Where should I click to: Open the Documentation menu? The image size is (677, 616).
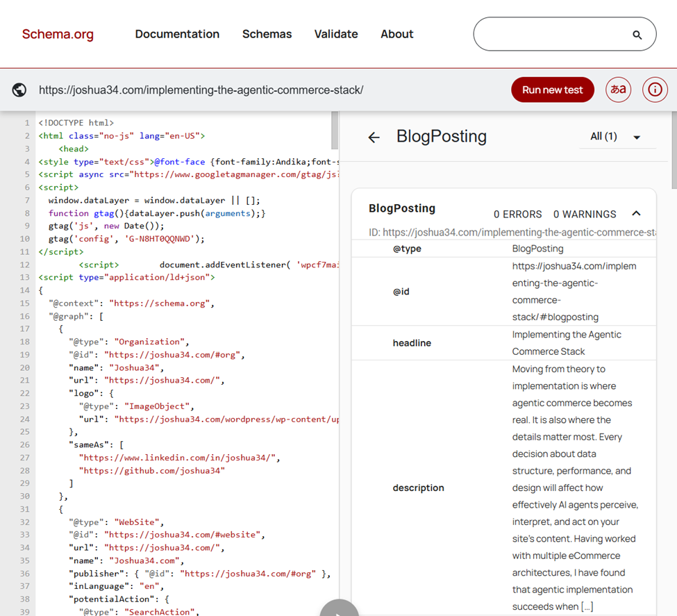coord(177,34)
